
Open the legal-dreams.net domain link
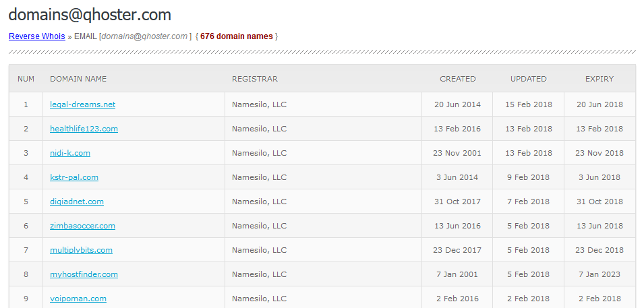82,104
